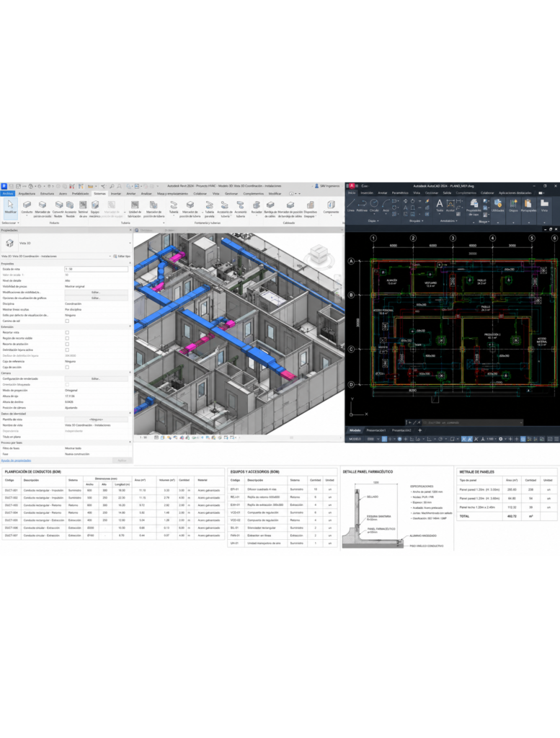560x738 pixels.
Task: Click the Vista panel icon in AutoCAD
Action: [x=544, y=205]
